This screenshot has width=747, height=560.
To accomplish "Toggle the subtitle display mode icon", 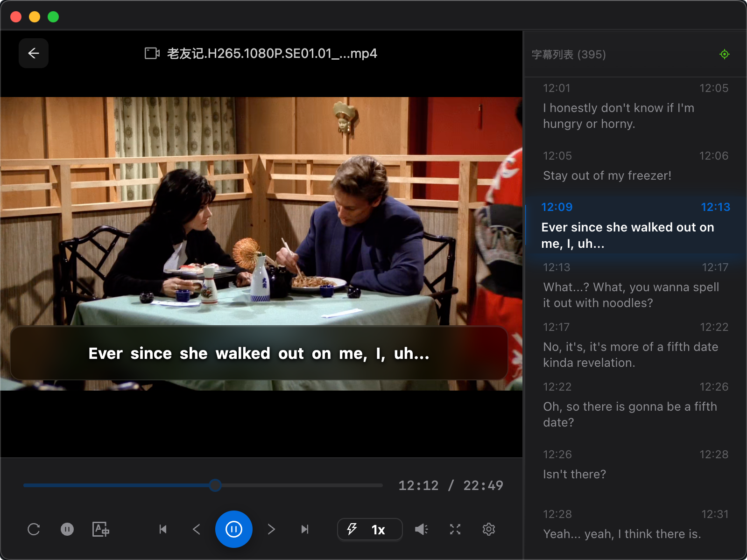I will [x=101, y=529].
